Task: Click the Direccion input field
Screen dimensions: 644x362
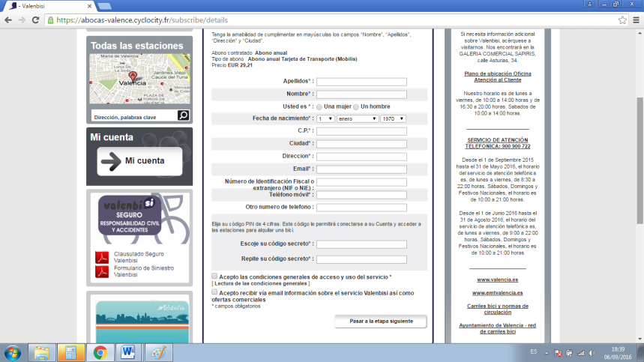Action: (361, 157)
